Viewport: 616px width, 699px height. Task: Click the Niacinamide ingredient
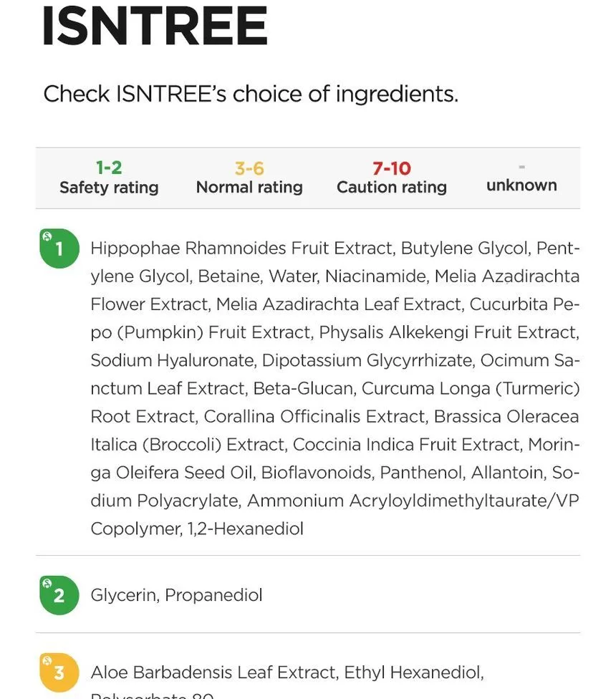click(x=375, y=276)
